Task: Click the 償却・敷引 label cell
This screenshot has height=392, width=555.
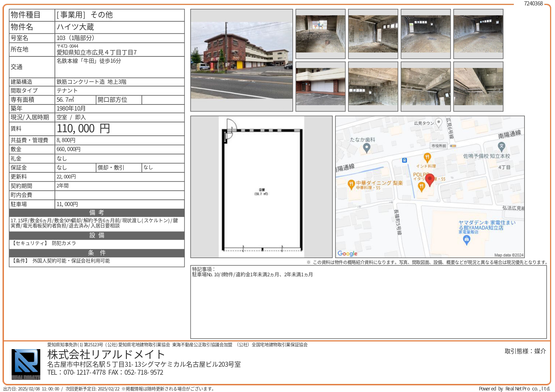Action: [119, 168]
